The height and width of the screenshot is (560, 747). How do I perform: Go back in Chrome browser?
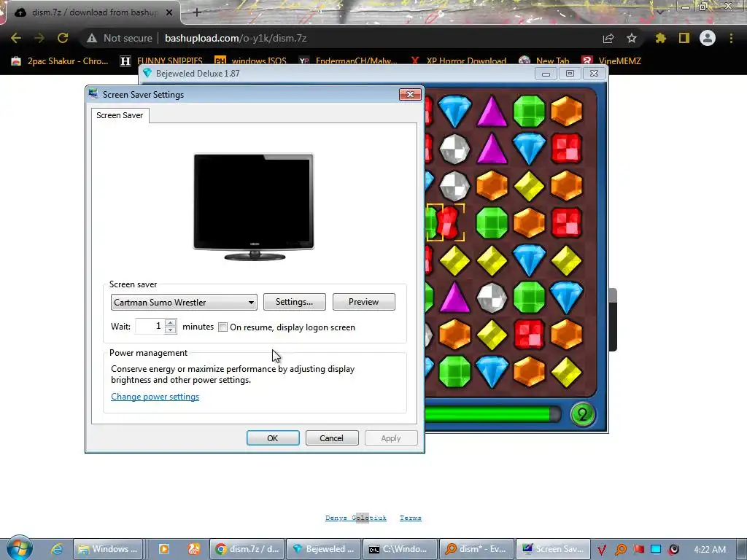click(16, 38)
